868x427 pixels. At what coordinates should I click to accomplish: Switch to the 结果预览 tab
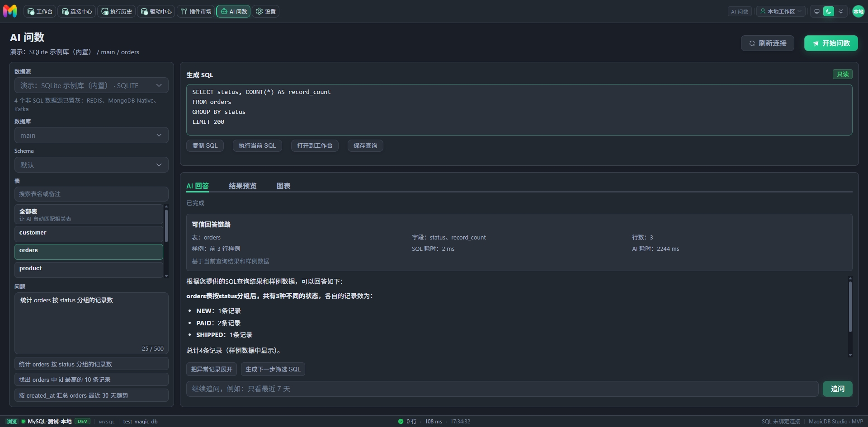tap(243, 186)
